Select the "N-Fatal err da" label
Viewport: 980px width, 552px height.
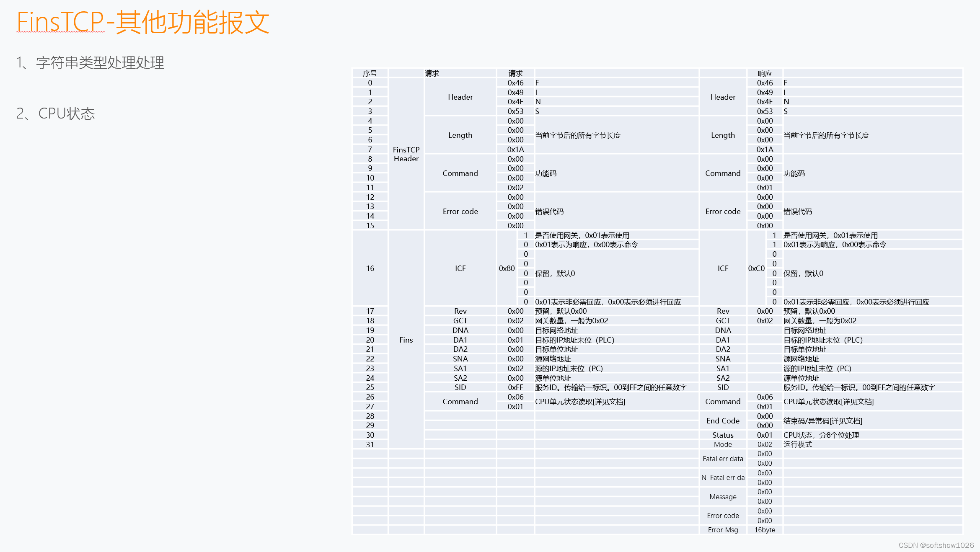[x=723, y=477]
